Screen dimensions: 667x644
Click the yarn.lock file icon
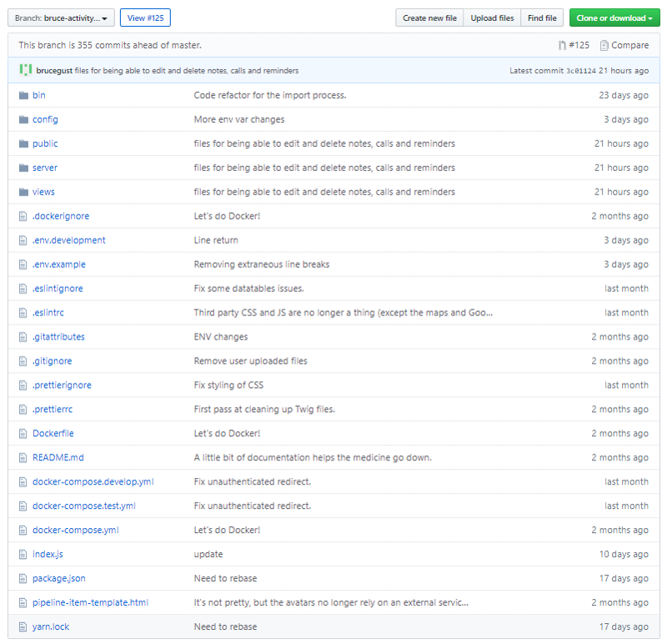23,627
